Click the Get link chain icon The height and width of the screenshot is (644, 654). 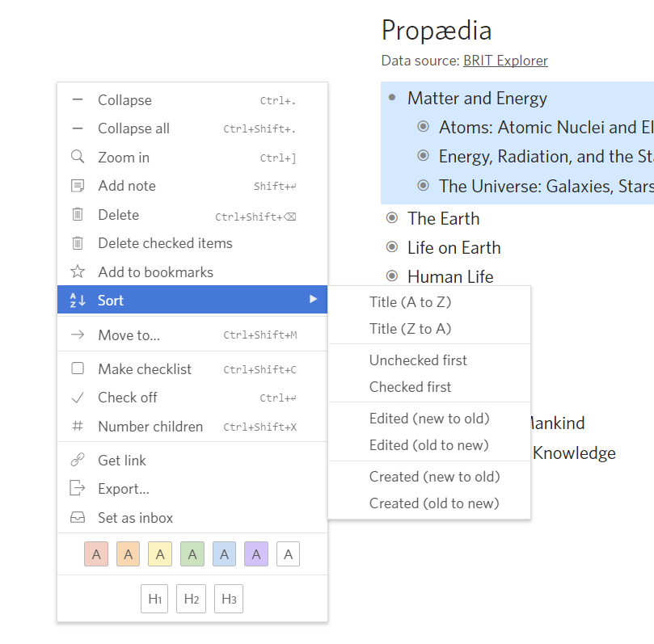[78, 460]
